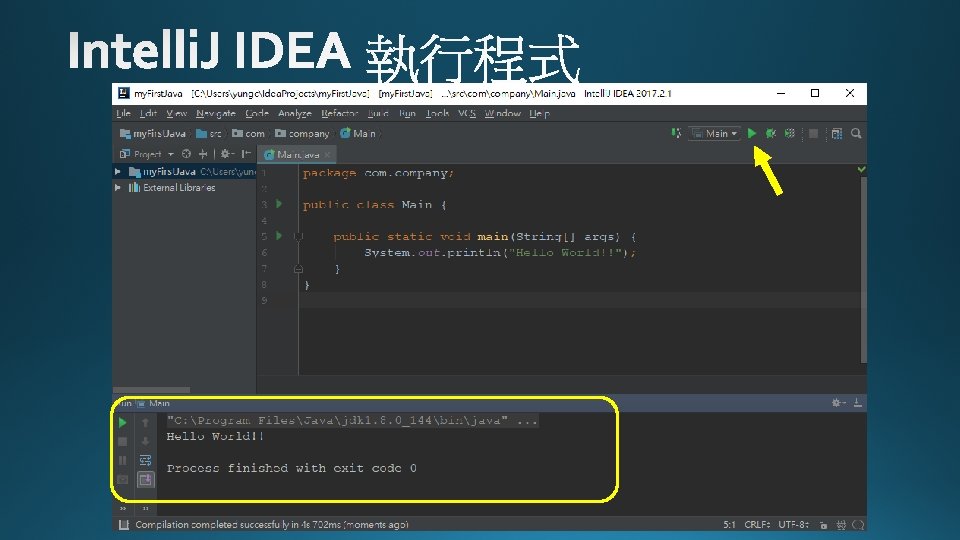Image resolution: width=960 pixels, height=540 pixels.
Task: Expand the myFirstJava project node
Action: click(118, 172)
